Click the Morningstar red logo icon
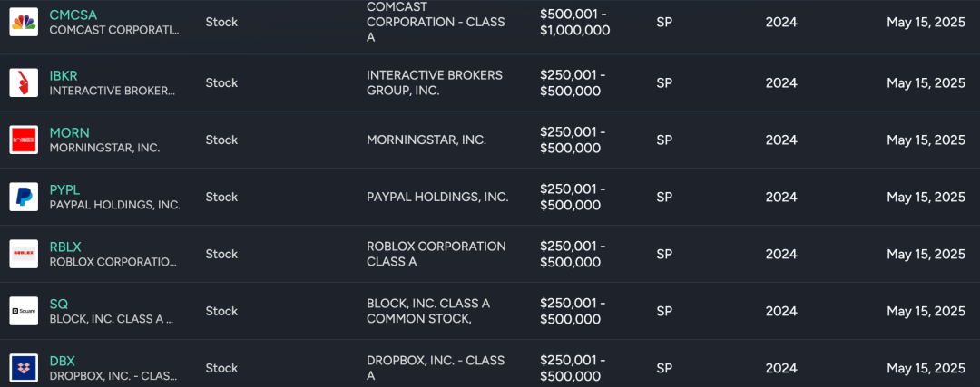Viewport: 980px width, 387px height. (x=24, y=140)
